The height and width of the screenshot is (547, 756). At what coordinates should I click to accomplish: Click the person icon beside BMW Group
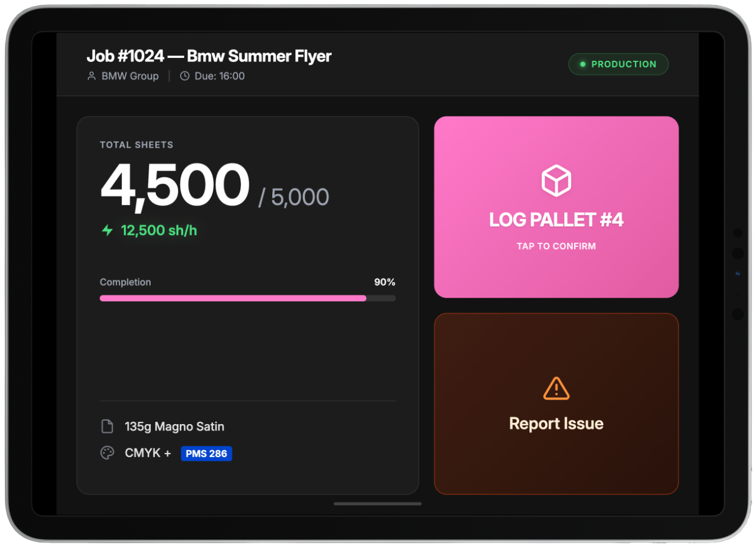click(x=92, y=76)
